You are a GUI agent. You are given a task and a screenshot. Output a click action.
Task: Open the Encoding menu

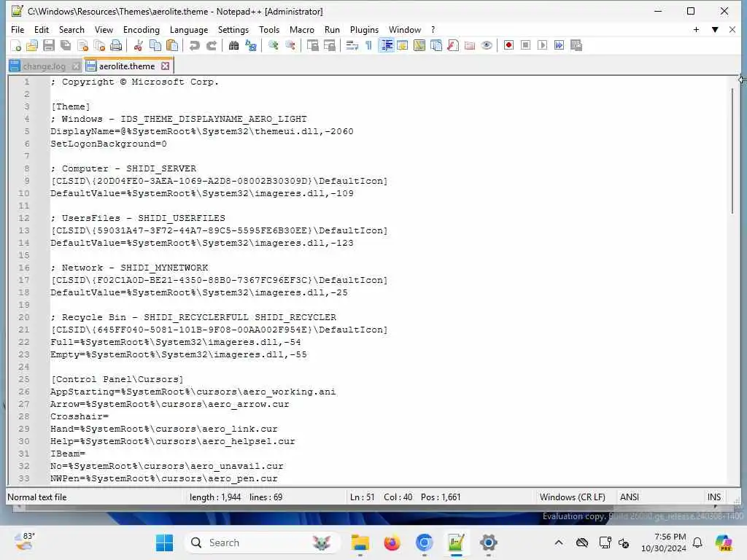[141, 29]
